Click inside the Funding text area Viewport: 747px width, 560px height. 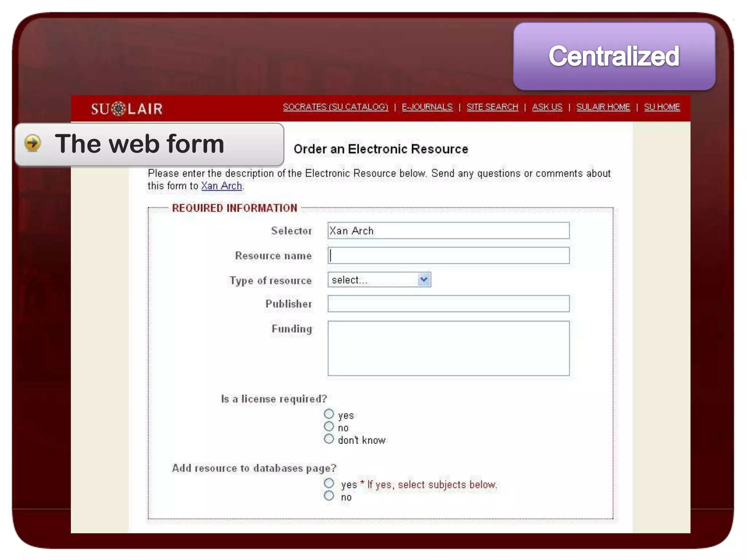click(448, 348)
